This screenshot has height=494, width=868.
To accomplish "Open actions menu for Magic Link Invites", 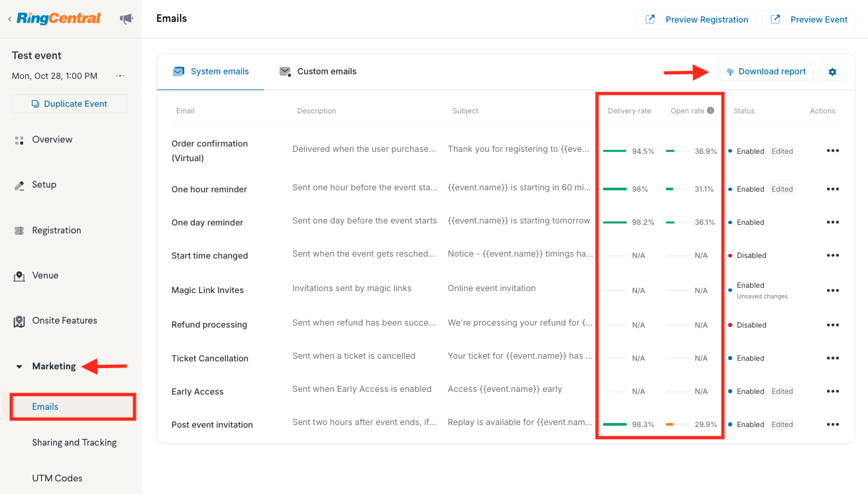I will pos(833,290).
